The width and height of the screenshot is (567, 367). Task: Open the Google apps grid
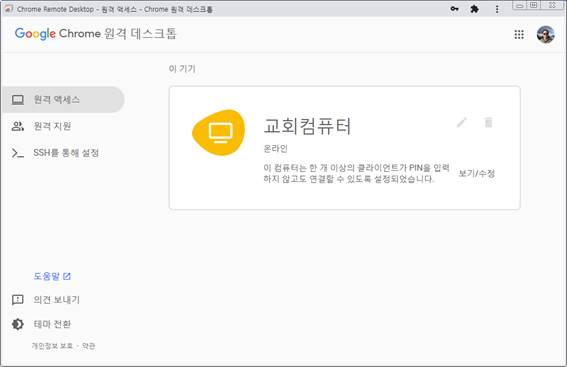coord(519,34)
